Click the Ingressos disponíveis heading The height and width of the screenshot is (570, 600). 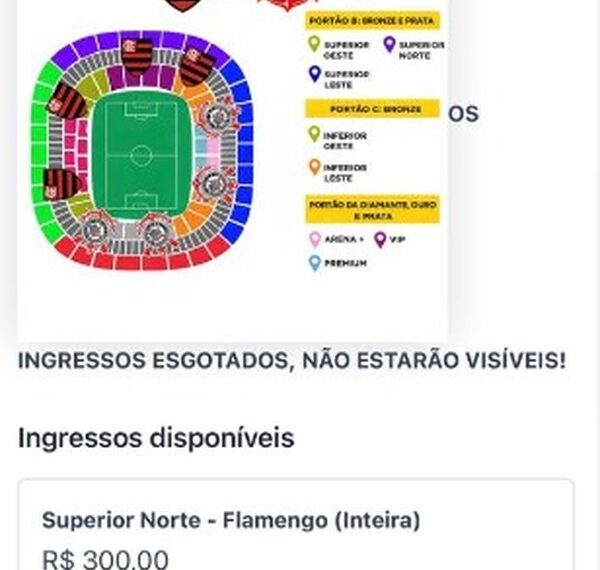click(156, 438)
